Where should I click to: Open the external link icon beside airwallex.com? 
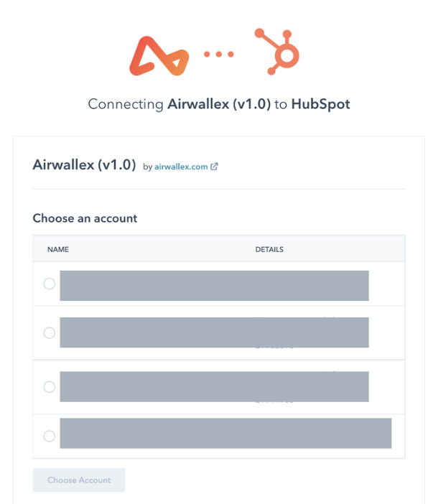(x=214, y=167)
